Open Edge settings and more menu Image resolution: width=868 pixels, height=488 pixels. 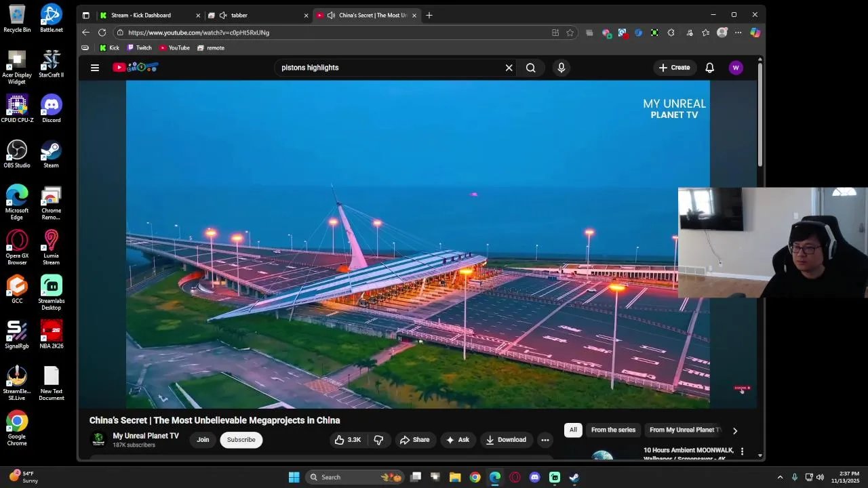point(738,33)
